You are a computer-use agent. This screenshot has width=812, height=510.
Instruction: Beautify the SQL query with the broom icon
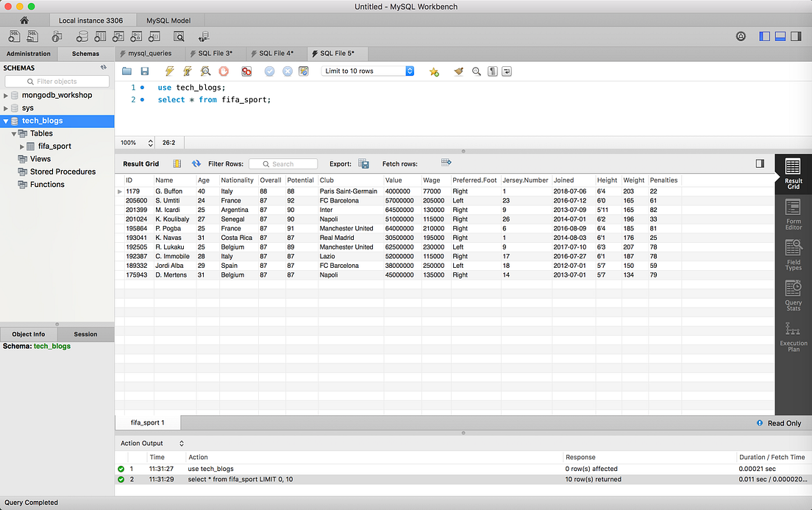pos(457,71)
